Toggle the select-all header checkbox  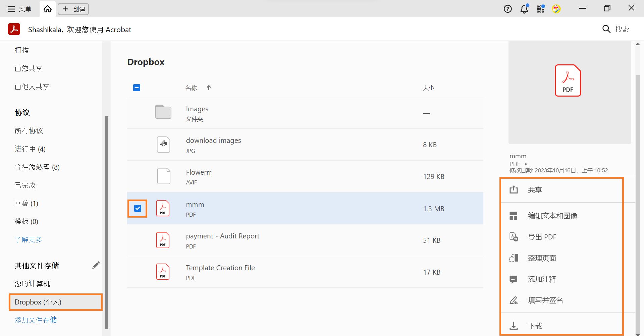[137, 88]
